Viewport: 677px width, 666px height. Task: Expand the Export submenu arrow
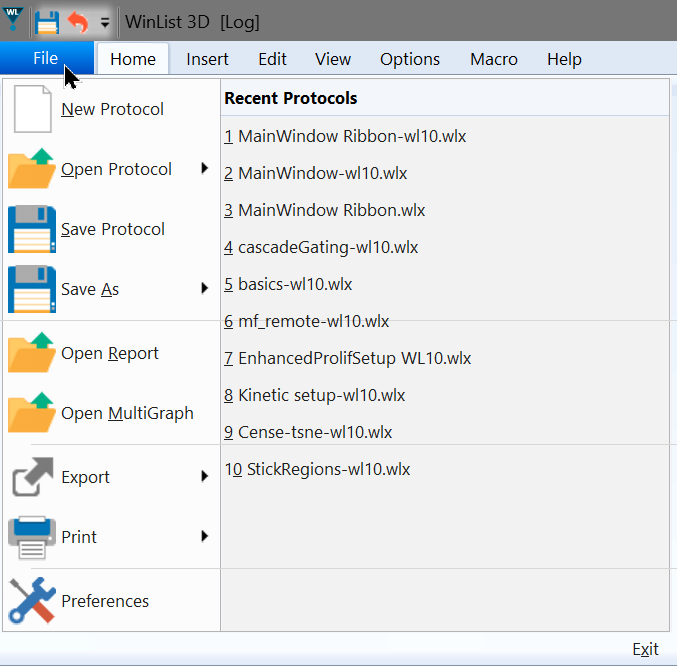tap(204, 476)
